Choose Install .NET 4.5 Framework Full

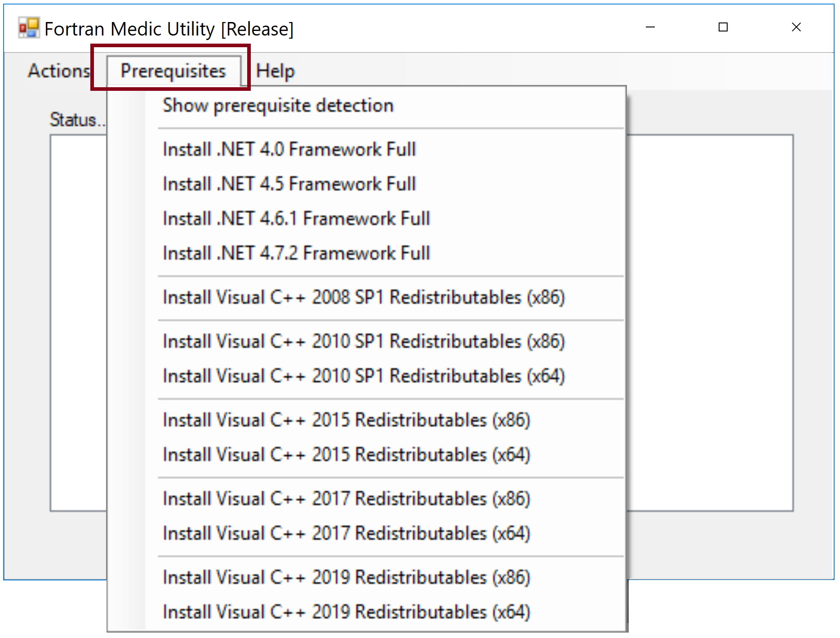pyautogui.click(x=366, y=184)
